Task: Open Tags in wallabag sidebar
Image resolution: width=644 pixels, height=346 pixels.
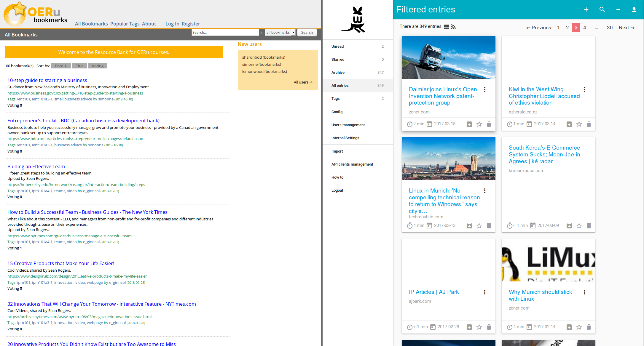Action: point(358,99)
